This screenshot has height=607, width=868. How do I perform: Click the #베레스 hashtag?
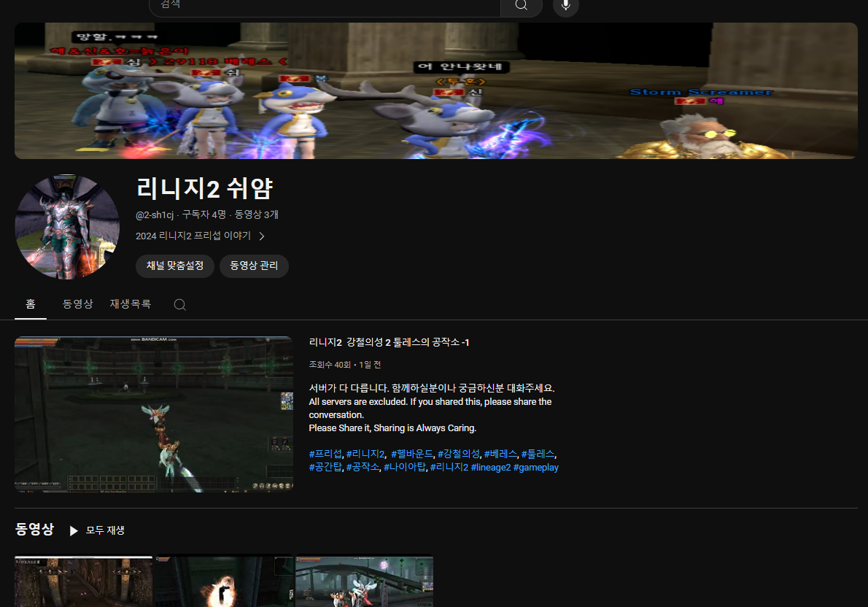pos(500,454)
